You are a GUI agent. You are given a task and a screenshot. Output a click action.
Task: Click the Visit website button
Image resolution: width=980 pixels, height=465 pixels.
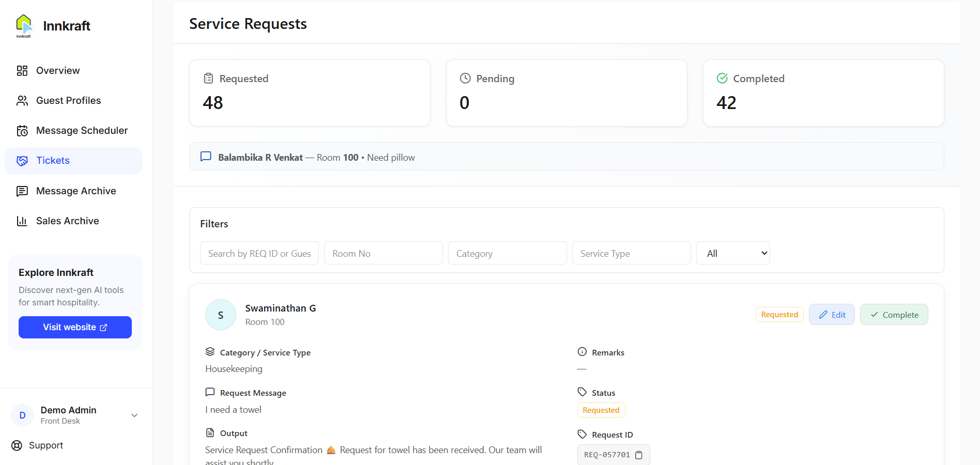[74, 327]
